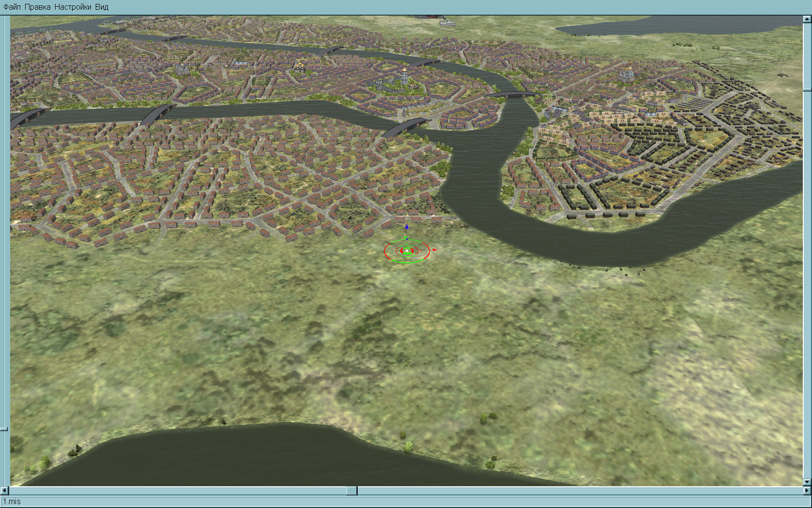
Task: Click the 1.mis status bar text
Action: click(x=12, y=502)
